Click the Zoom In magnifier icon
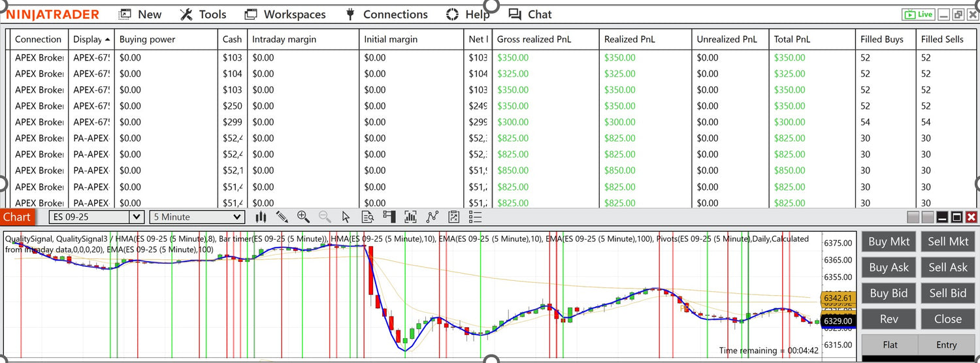 [x=303, y=217]
